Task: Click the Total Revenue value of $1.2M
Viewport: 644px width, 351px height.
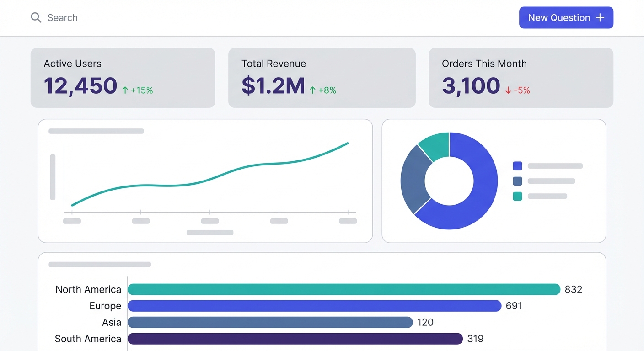Action: pos(273,86)
